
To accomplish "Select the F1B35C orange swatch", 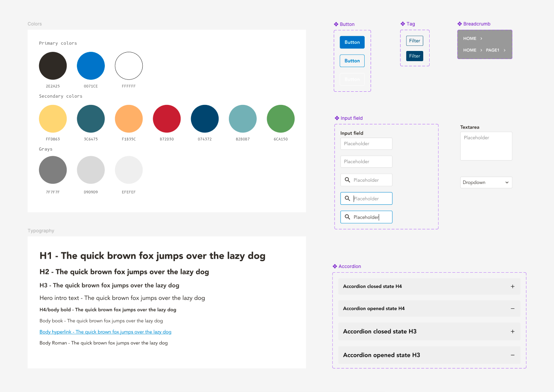I will point(129,118).
